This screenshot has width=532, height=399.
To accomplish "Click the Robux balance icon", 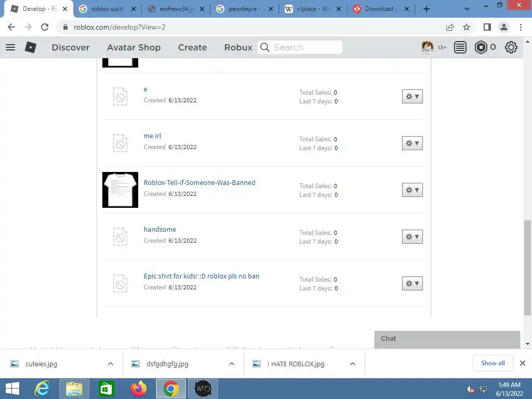I will click(x=481, y=47).
